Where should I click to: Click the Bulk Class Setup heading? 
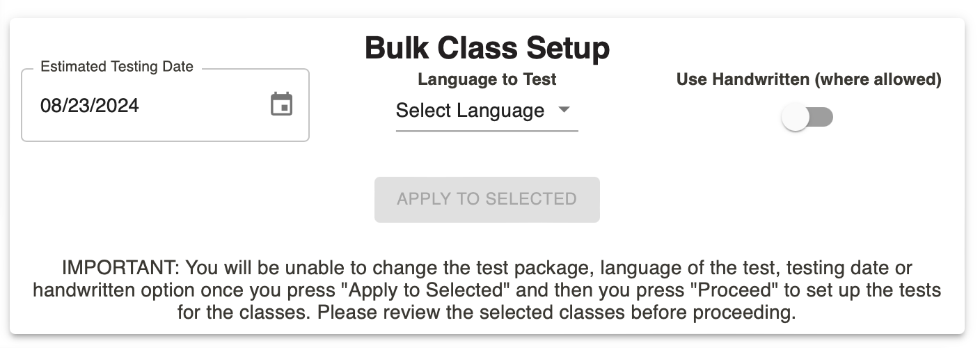pos(487,48)
